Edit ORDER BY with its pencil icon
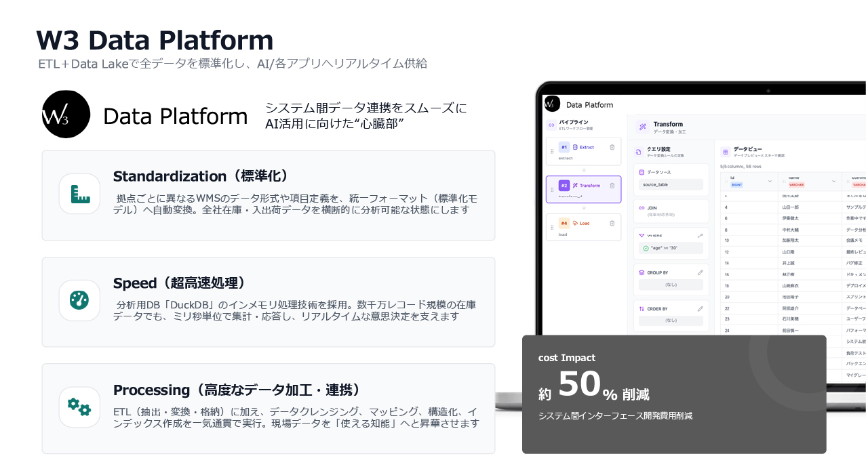This screenshot has height=475, width=868. 700,308
